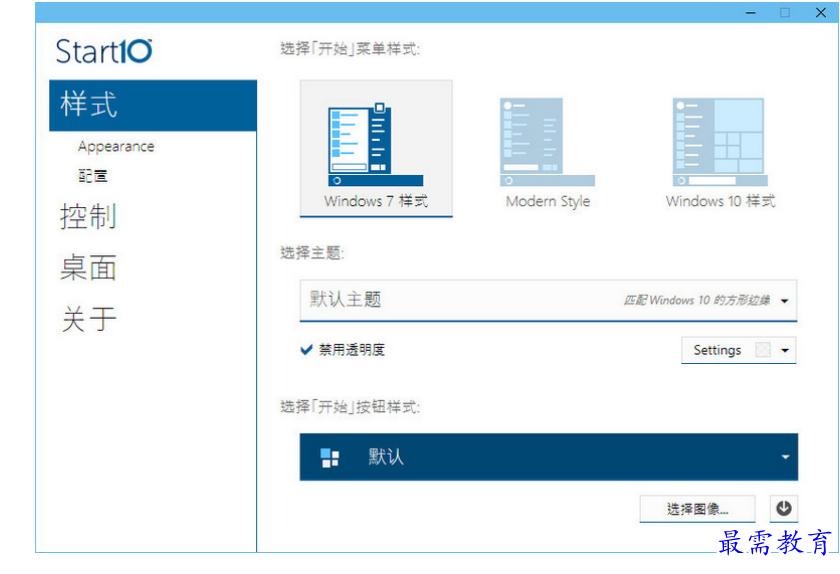Click the Start10 logo
Image resolution: width=840 pixels, height=574 pixels.
point(104,51)
